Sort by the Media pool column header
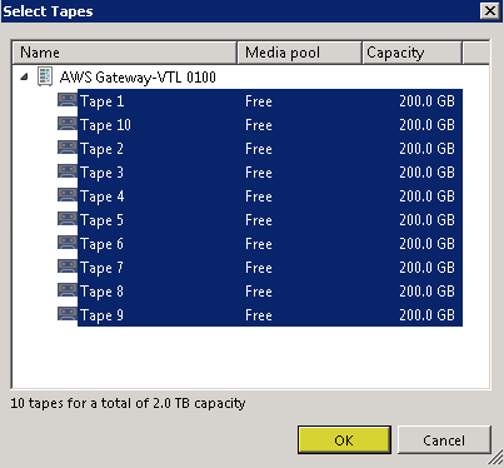Viewport: 504px width, 468px height. click(299, 53)
